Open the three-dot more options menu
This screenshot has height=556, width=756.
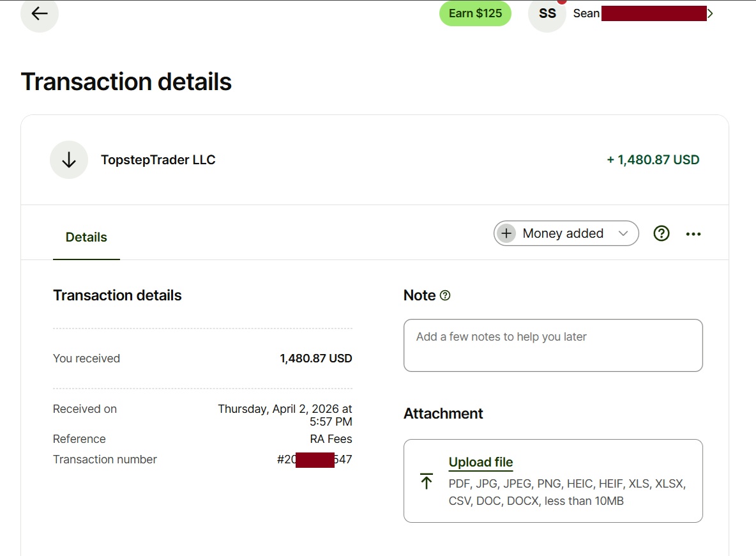tap(693, 234)
